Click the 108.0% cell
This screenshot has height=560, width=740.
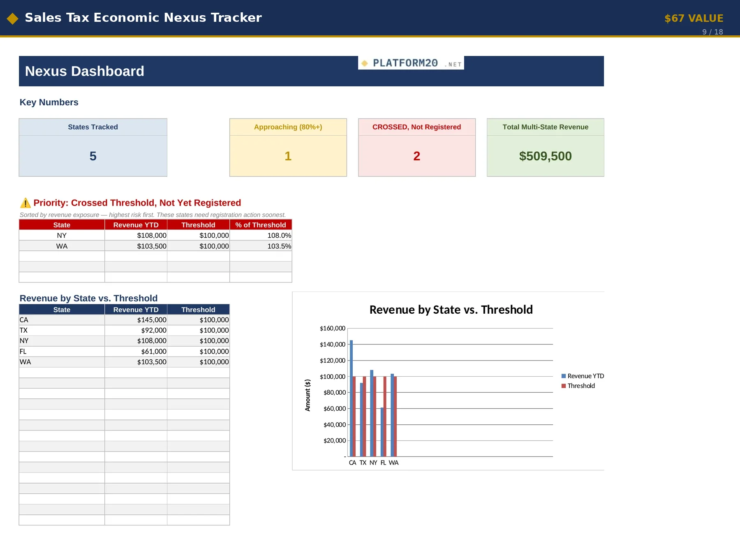[261, 236]
